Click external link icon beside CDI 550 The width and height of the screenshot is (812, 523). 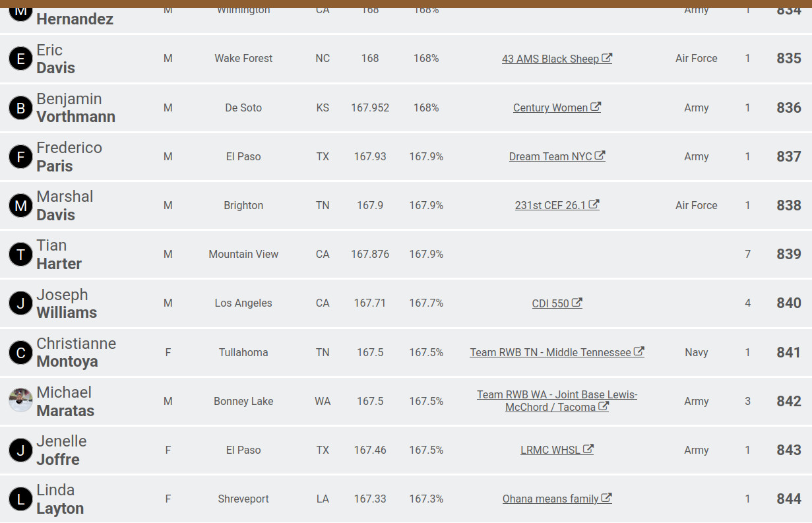577,303
